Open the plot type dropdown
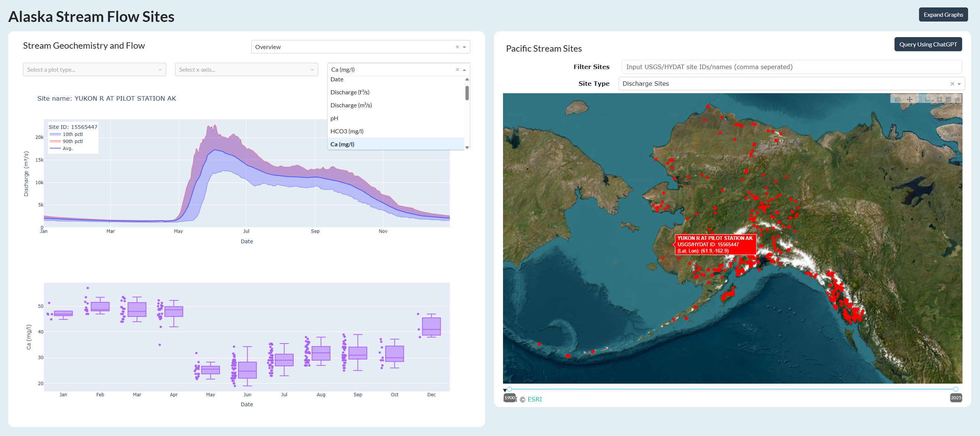The image size is (980, 436). coord(94,69)
